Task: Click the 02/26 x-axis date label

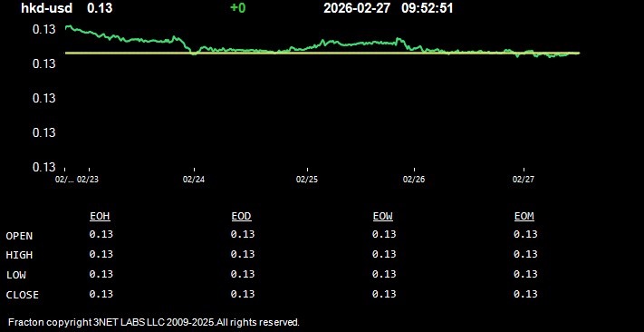Action: pyautogui.click(x=414, y=180)
